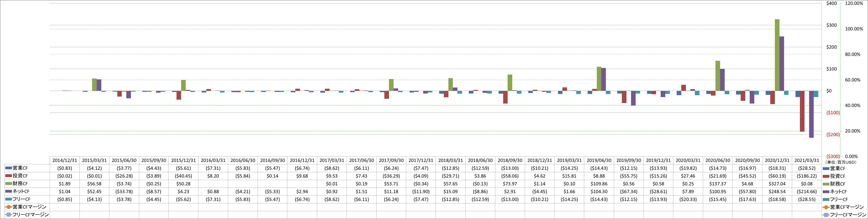868x219 pixels.
Task: Click 財務CF entry in the right-side legend
Action: point(834,184)
